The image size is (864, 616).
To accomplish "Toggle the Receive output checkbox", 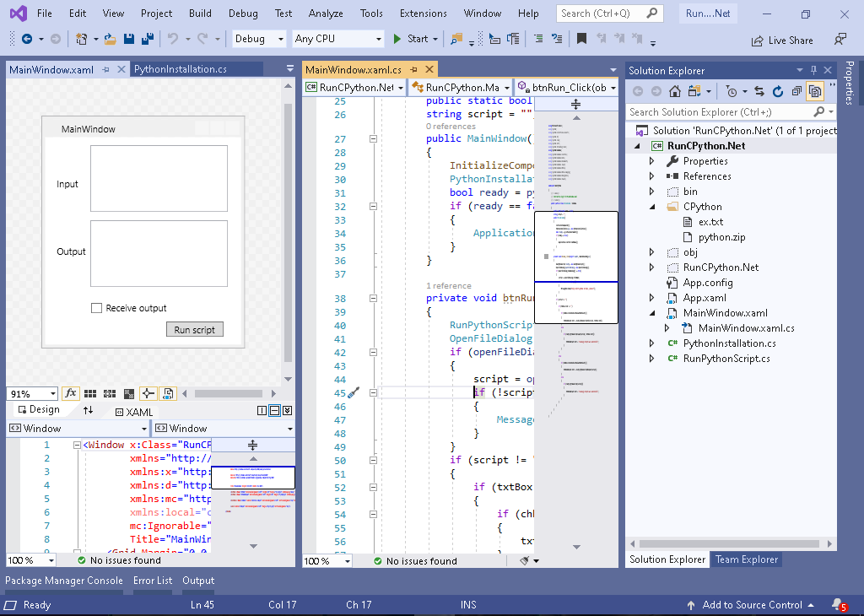I will [x=96, y=308].
